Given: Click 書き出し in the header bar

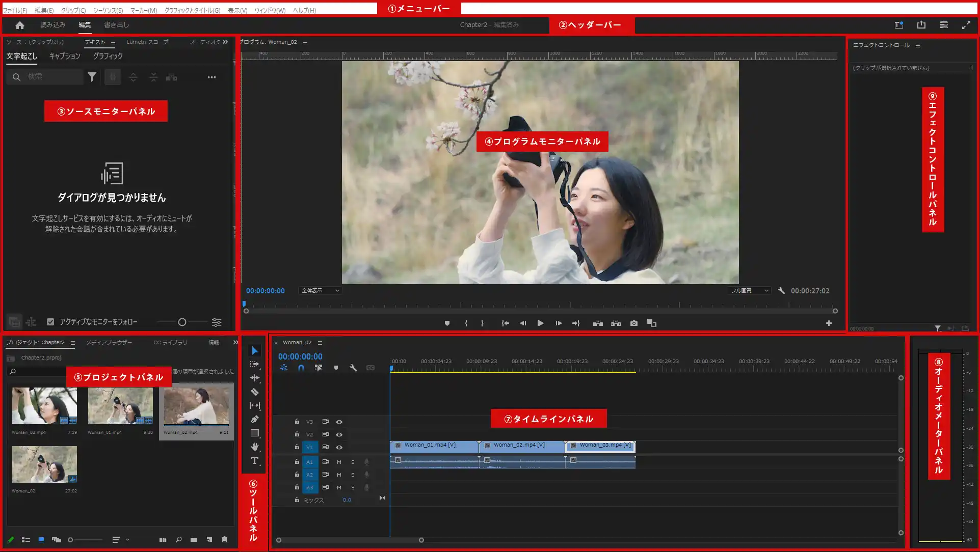Looking at the screenshot, I should pos(117,24).
